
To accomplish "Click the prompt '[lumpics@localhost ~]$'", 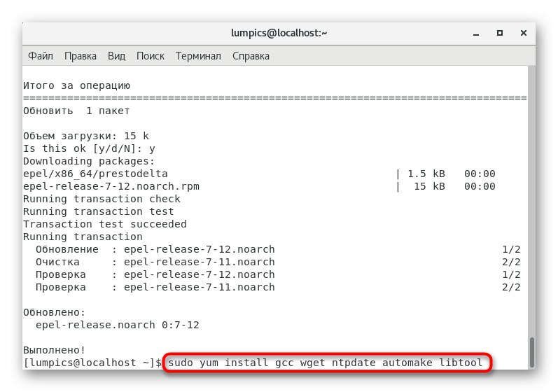I will coord(92,363).
